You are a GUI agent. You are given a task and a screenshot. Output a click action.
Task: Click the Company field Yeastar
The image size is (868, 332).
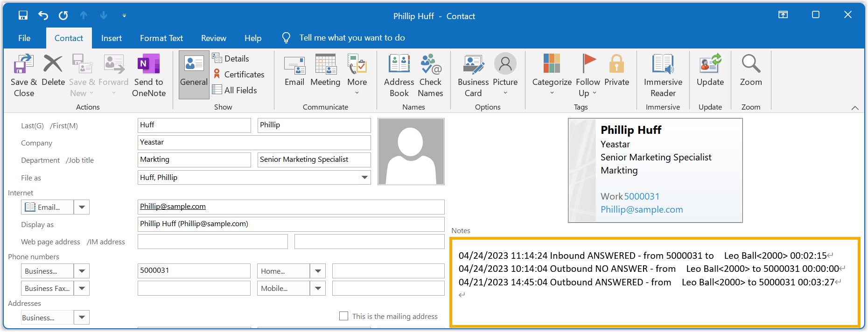[254, 142]
